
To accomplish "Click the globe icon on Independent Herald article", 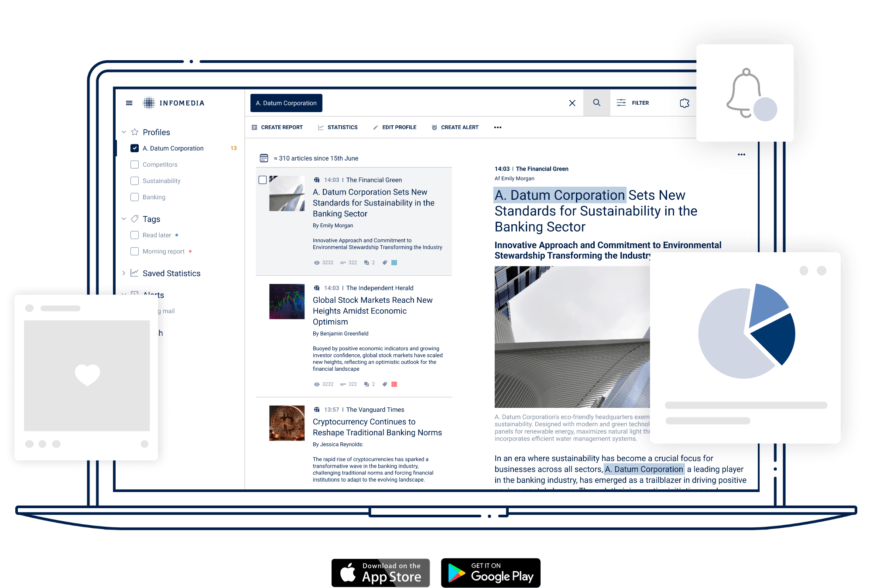I will pos(317,288).
